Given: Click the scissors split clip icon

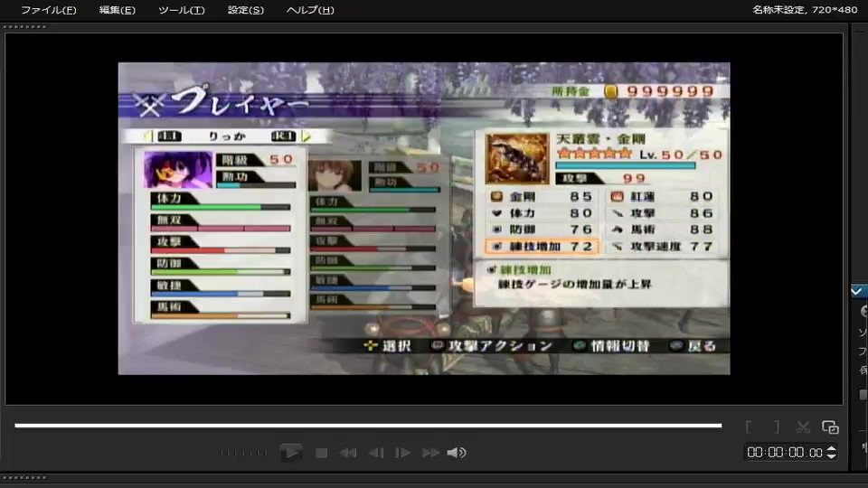Looking at the screenshot, I should click(803, 427).
